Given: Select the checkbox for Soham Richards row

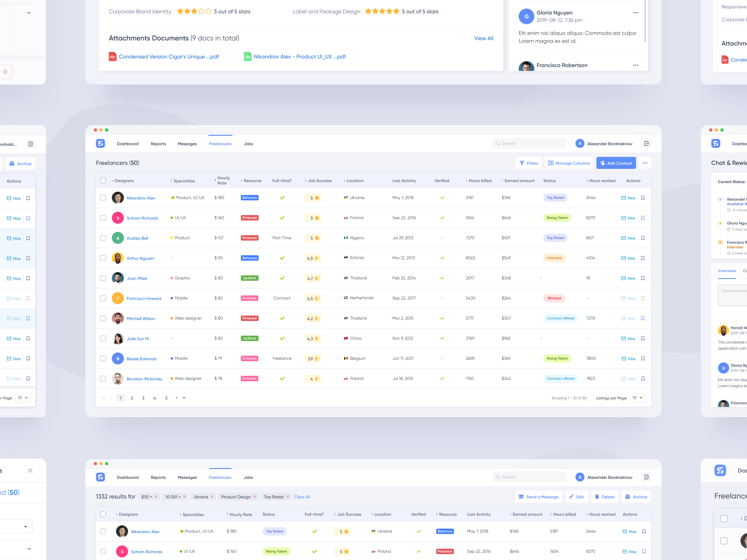Looking at the screenshot, I should click(103, 218).
